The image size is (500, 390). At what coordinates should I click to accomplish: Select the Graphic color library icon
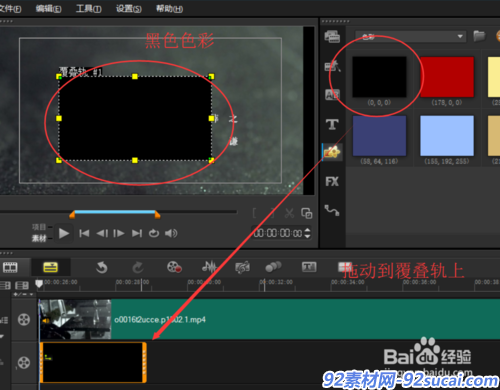click(x=332, y=152)
